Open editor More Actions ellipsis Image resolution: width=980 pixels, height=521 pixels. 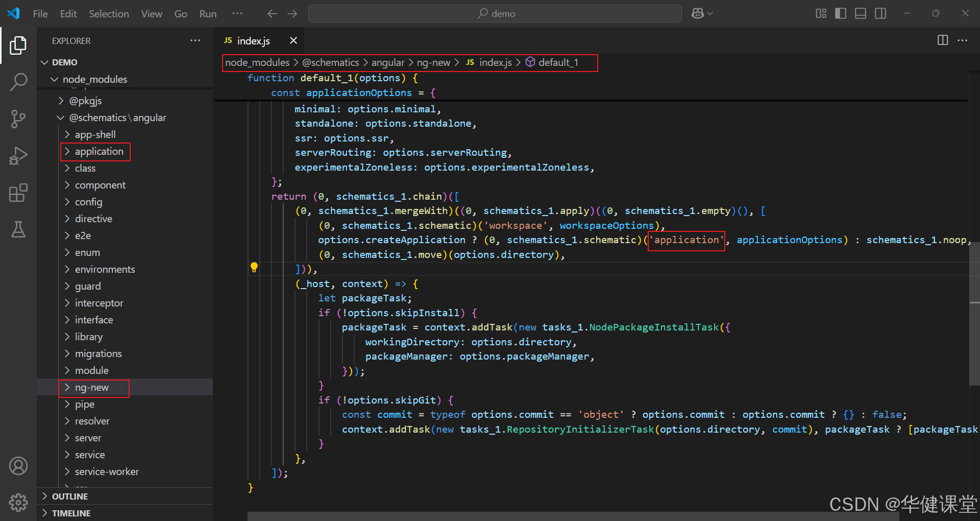tap(963, 40)
